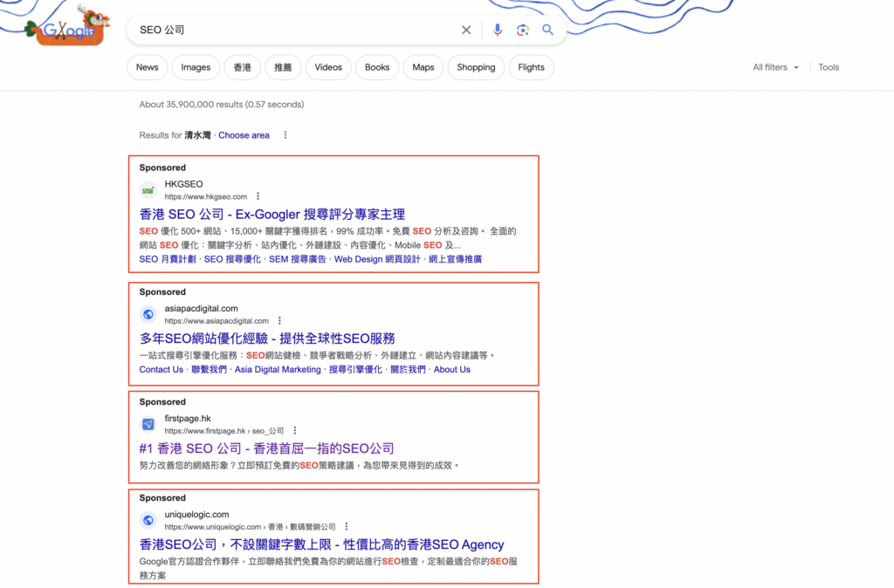Start voice search with the microphone icon

(x=498, y=30)
